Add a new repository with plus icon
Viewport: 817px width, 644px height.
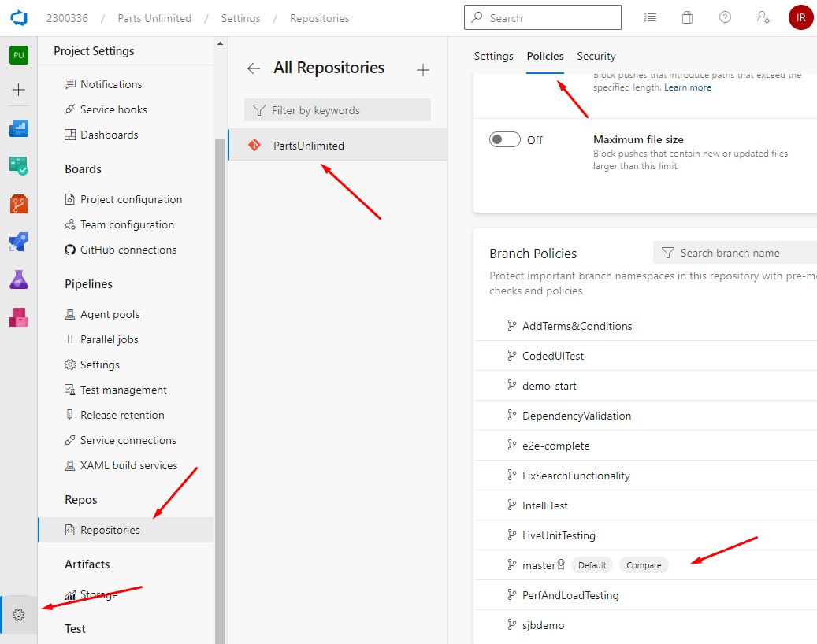[x=423, y=70]
